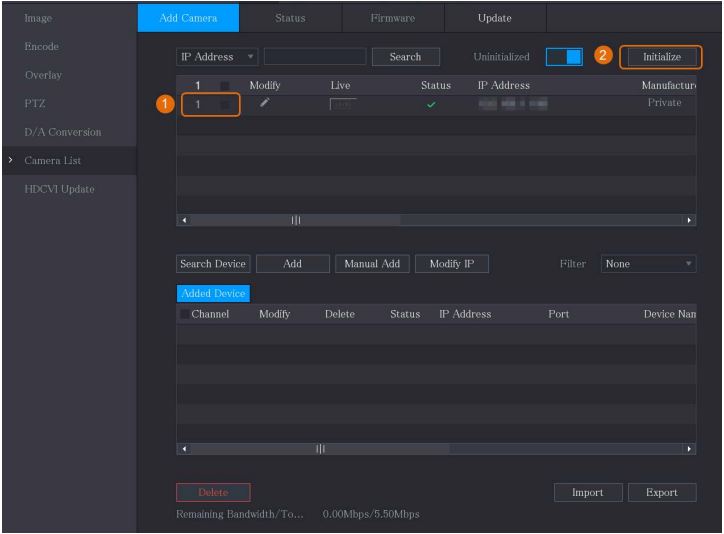Click the pencil Modify icon in row 1
724x534 pixels.
tap(264, 103)
